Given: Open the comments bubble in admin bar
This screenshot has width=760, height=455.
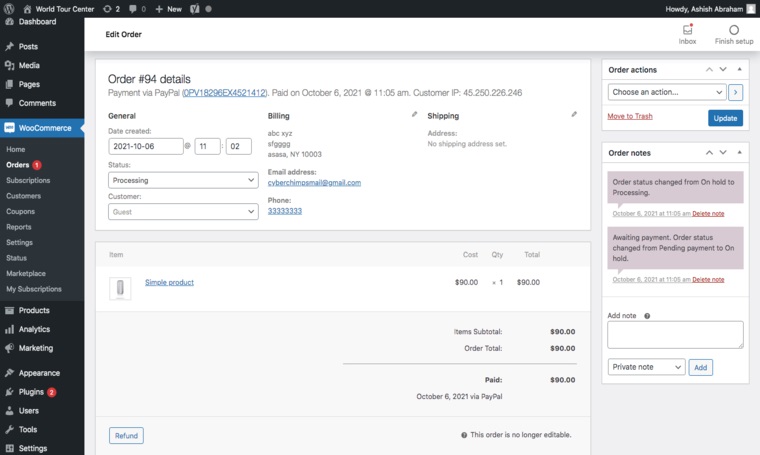Looking at the screenshot, I should [135, 8].
